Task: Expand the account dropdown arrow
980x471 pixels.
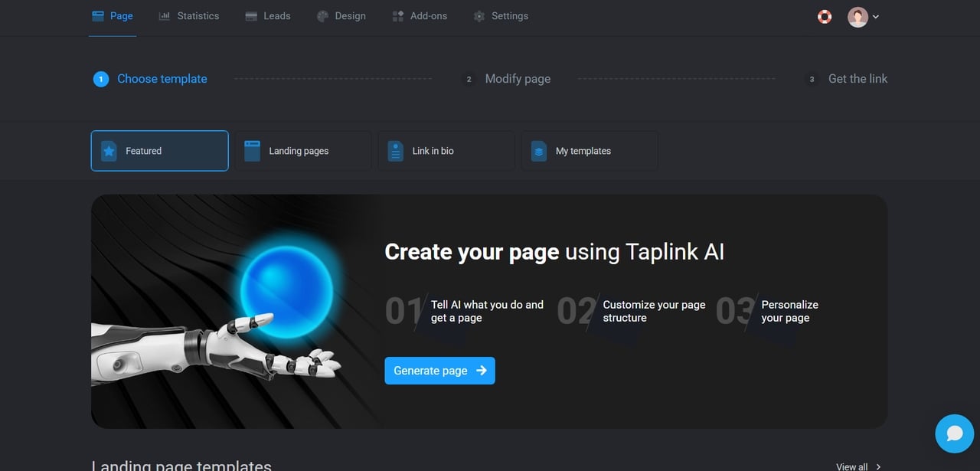Action: tap(876, 17)
